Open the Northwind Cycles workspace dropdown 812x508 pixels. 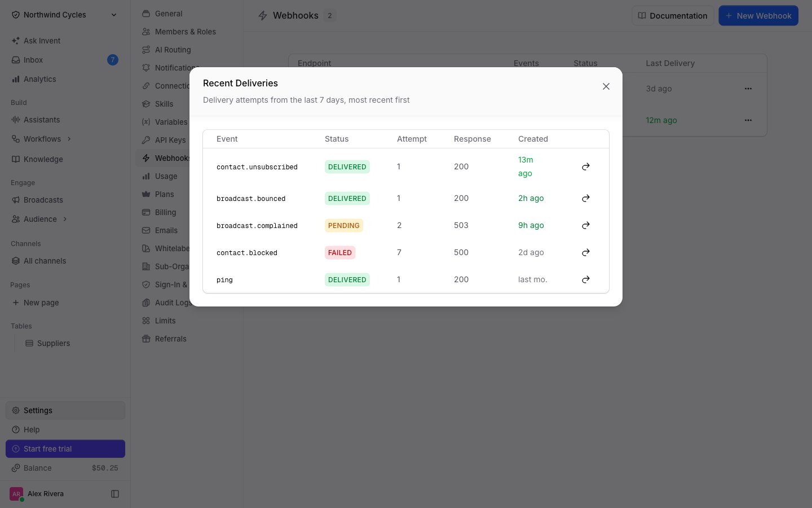pos(65,15)
